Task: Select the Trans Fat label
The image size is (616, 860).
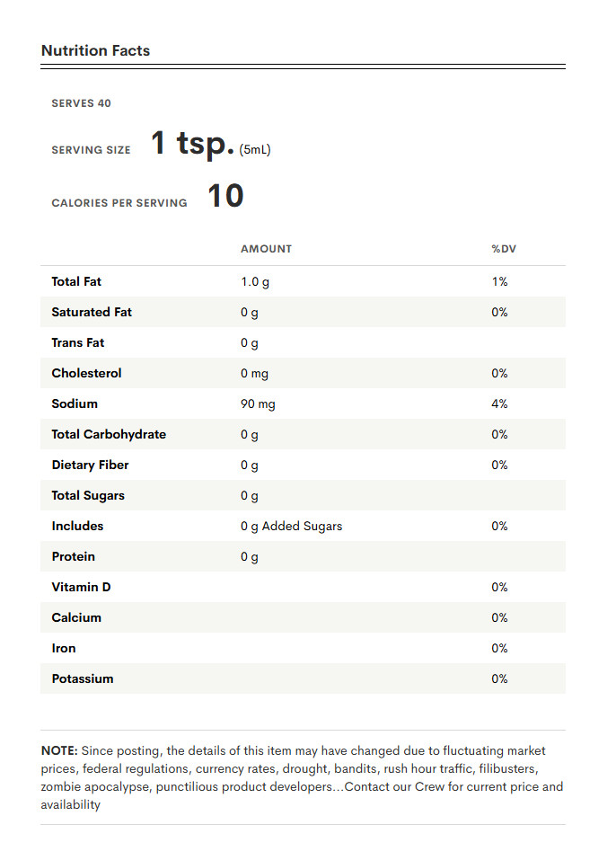Action: [78, 342]
